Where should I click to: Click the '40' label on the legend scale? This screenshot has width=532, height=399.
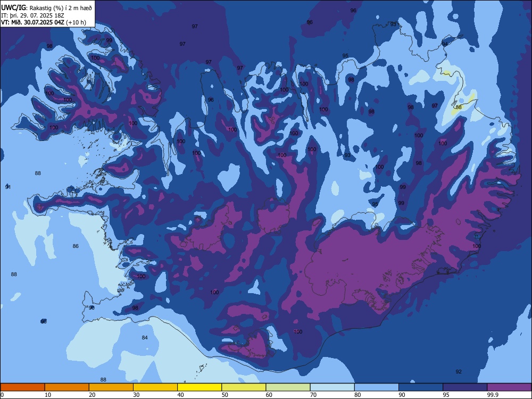tap(181, 395)
